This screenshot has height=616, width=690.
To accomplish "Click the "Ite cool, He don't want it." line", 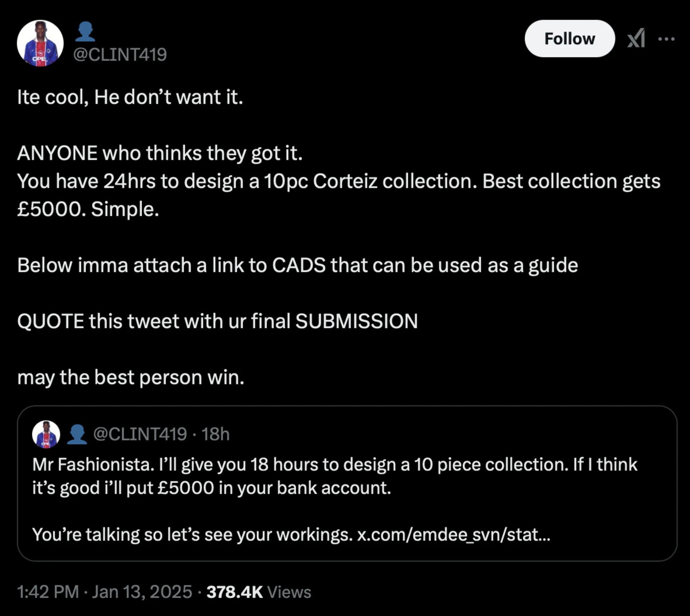I will point(130,97).
